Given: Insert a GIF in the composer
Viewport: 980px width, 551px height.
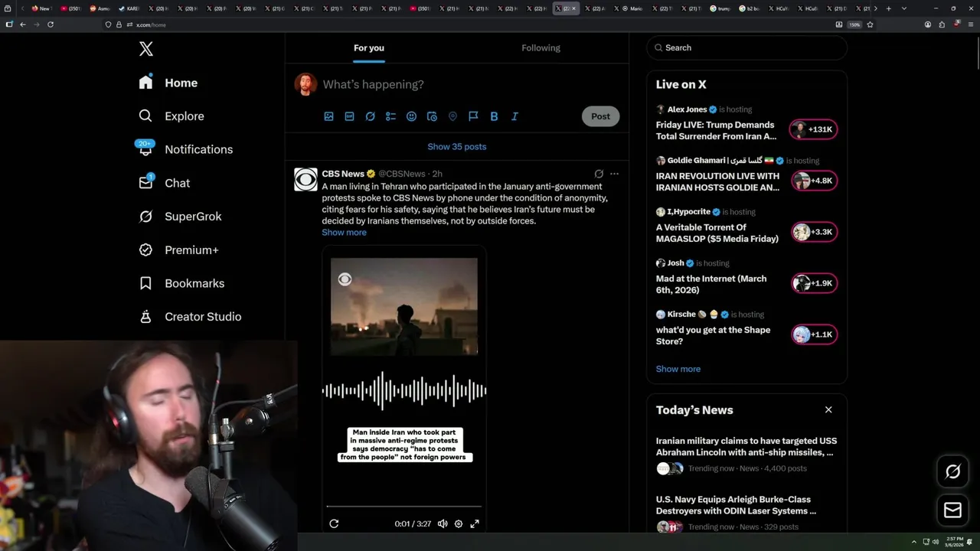Looking at the screenshot, I should point(349,116).
